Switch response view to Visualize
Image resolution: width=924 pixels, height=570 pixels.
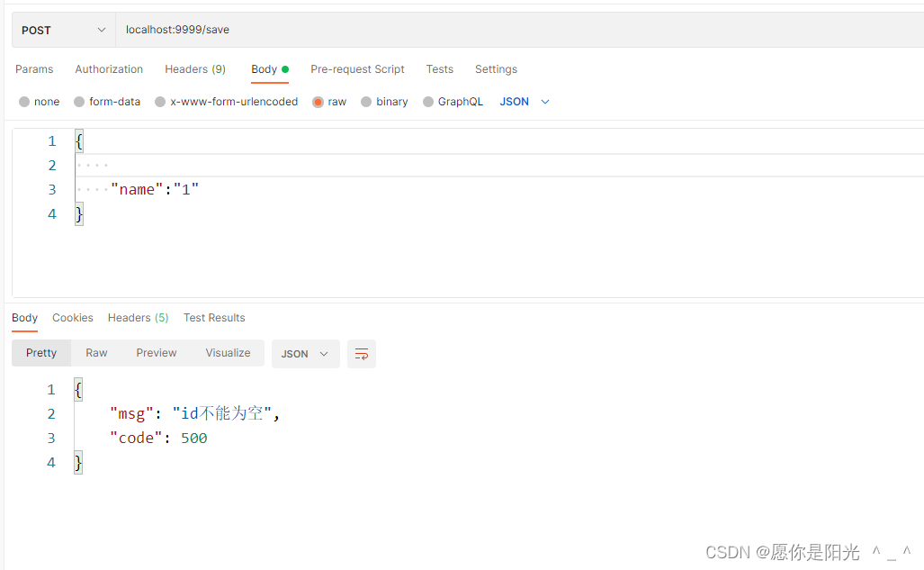click(228, 353)
